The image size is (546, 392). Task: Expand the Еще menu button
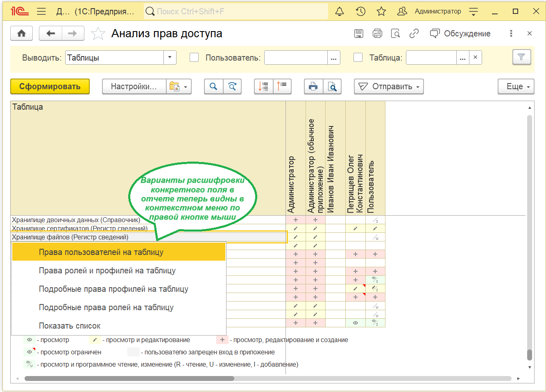click(x=516, y=86)
